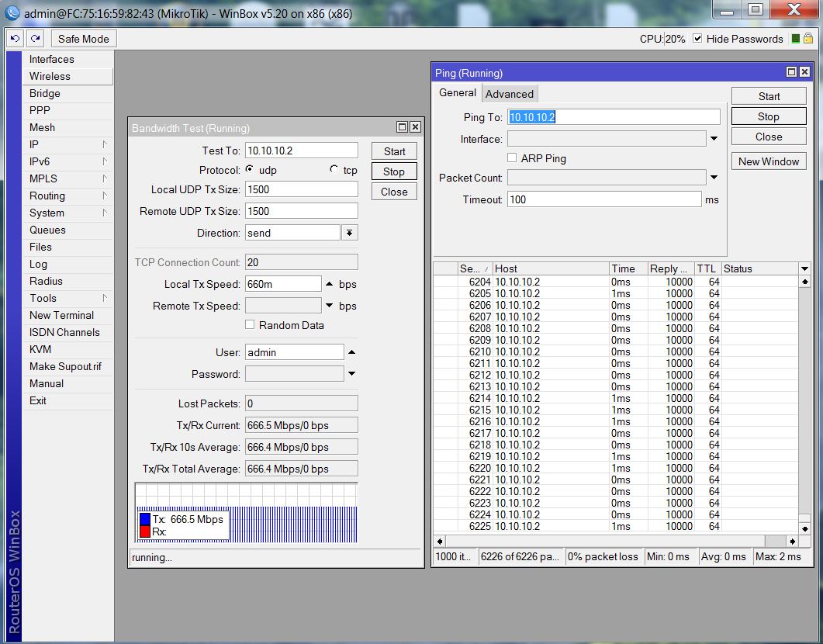Click Exit in the sidebar
The height and width of the screenshot is (644, 823).
pyautogui.click(x=67, y=400)
